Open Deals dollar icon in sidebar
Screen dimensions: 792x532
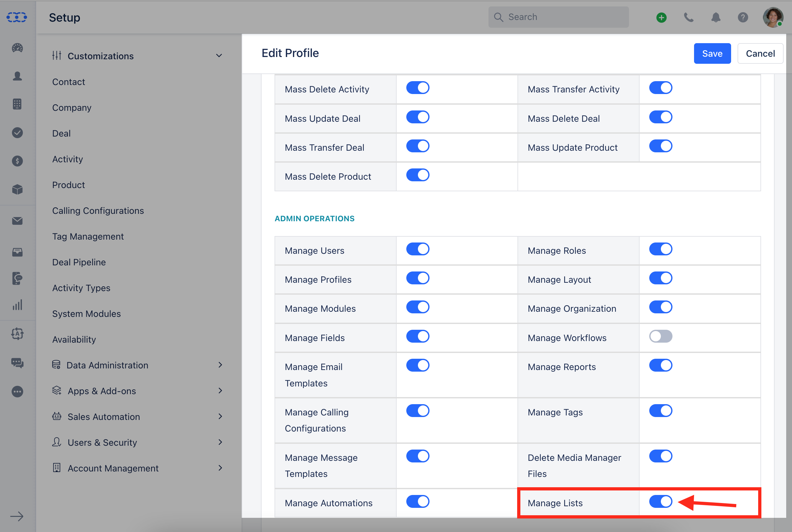[17, 161]
